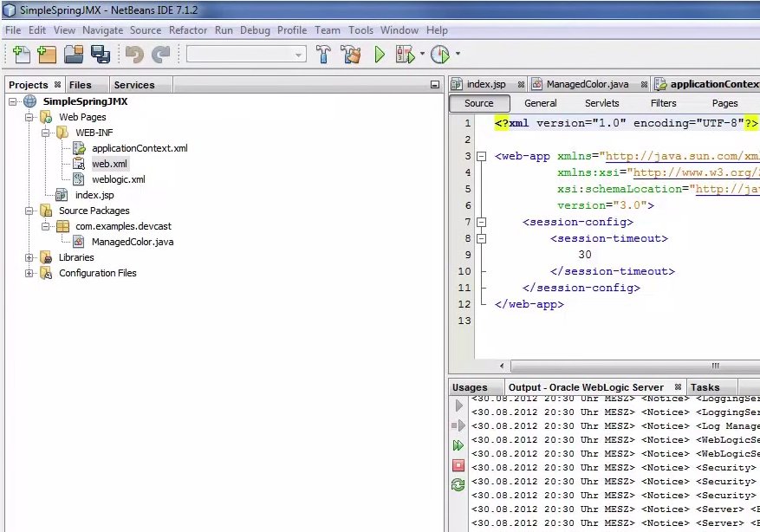Open the Window menu
The width and height of the screenshot is (760, 532).
tap(399, 30)
